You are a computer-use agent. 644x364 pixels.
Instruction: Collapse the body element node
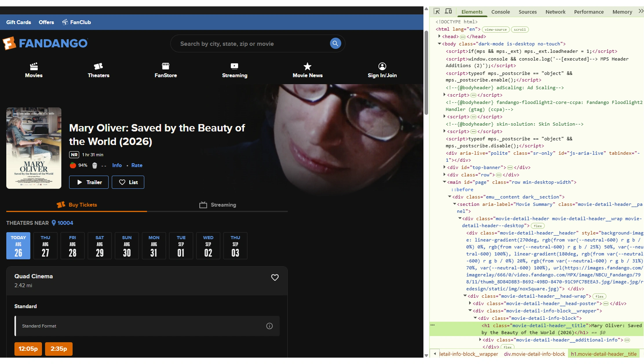(x=439, y=44)
